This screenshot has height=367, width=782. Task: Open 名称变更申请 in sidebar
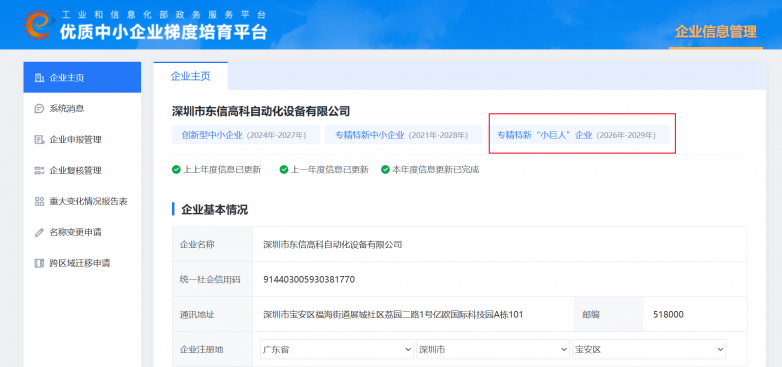(x=82, y=232)
